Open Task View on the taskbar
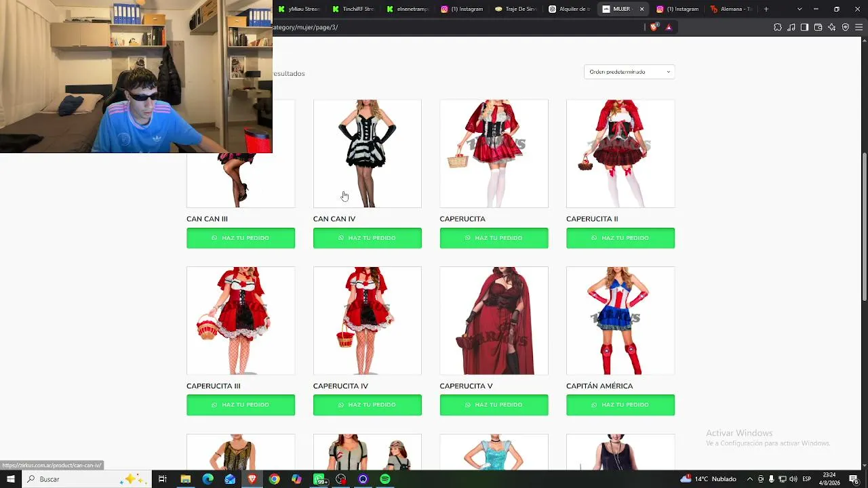This screenshot has height=488, width=868. [x=163, y=479]
